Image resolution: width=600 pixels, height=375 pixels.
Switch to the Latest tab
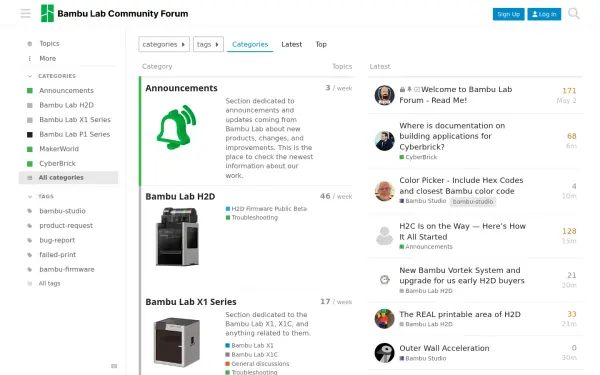click(292, 44)
